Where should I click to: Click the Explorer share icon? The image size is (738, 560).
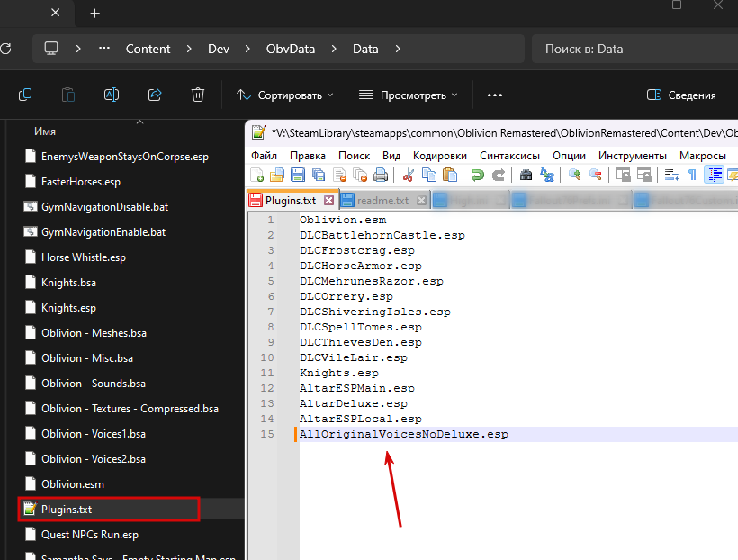click(155, 95)
